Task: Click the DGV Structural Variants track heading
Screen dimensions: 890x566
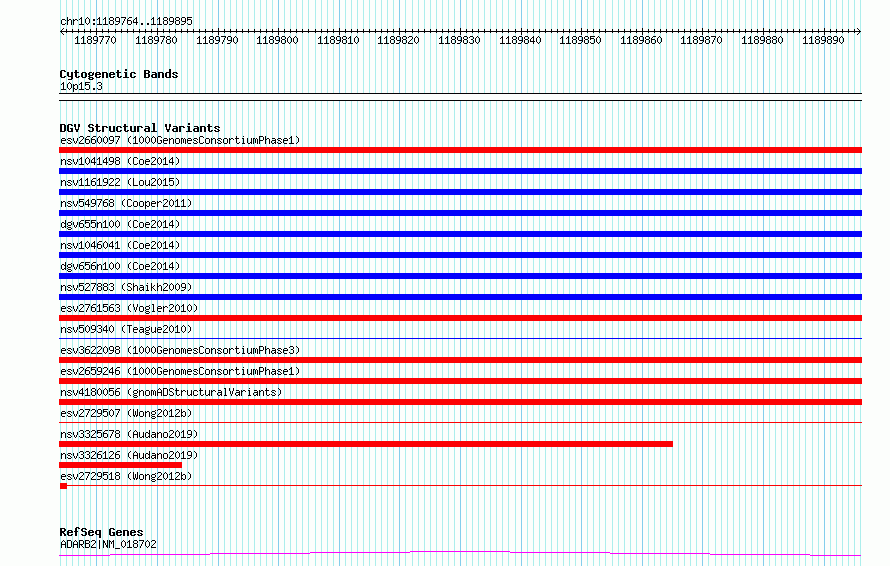Action: 140,128
